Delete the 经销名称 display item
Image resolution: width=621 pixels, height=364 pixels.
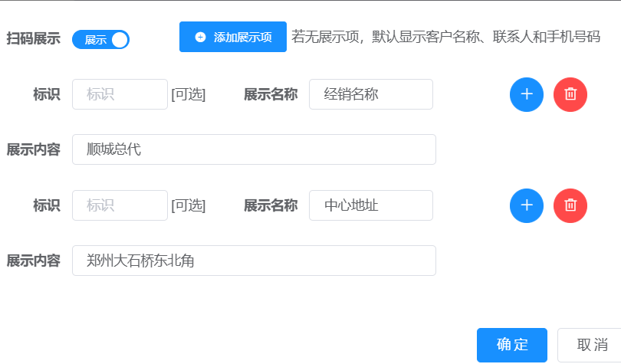(570, 94)
